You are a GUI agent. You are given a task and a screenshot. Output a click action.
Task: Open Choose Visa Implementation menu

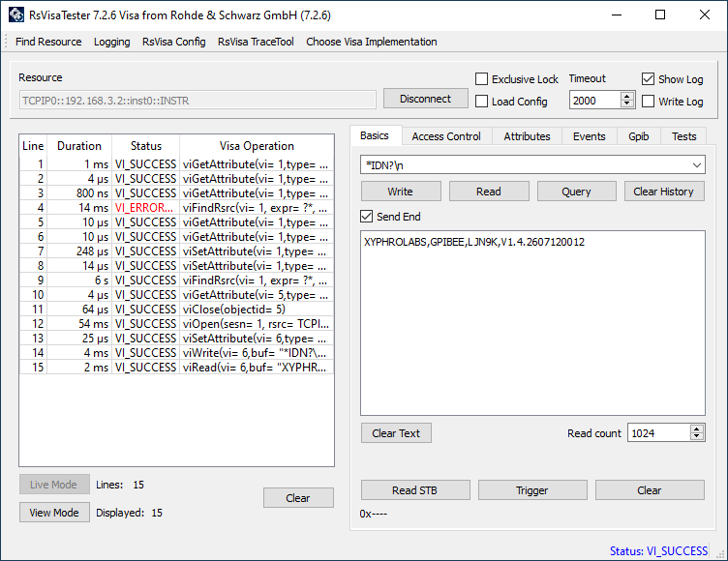[372, 42]
